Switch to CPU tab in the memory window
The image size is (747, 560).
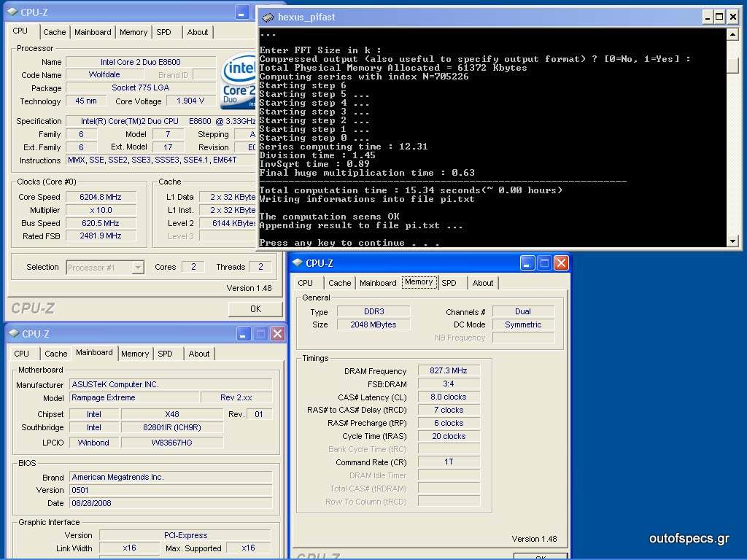coord(306,283)
